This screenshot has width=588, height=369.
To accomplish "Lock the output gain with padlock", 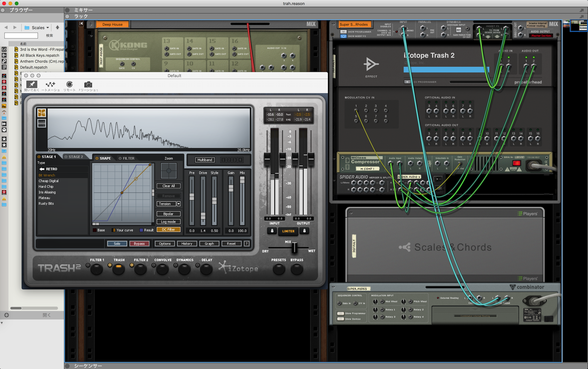I will pos(304,231).
